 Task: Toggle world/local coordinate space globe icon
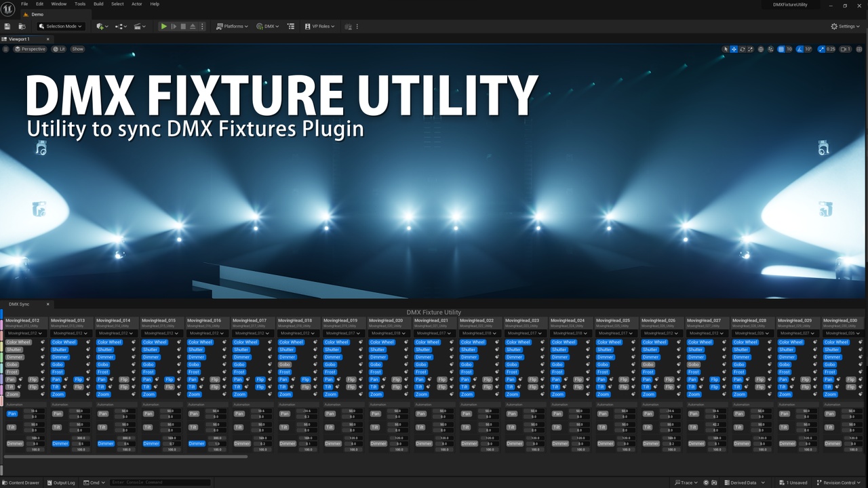pyautogui.click(x=761, y=49)
